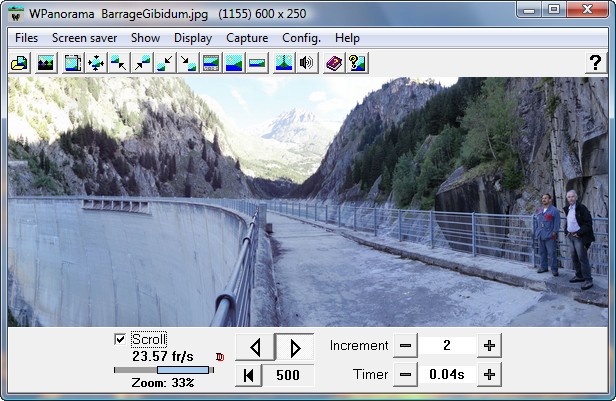Click the 23.57 fr/s frame rate text
Viewport: 616px width, 401px height.
click(x=163, y=357)
